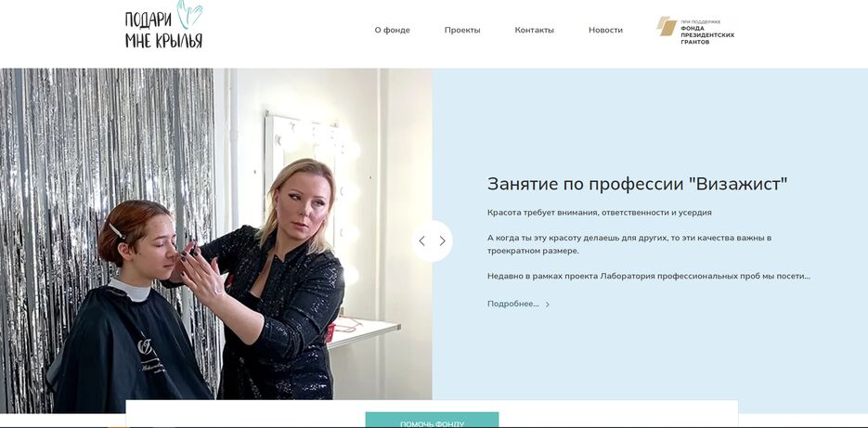Click the chevron beside Подробнее
868x428 pixels.
[547, 305]
